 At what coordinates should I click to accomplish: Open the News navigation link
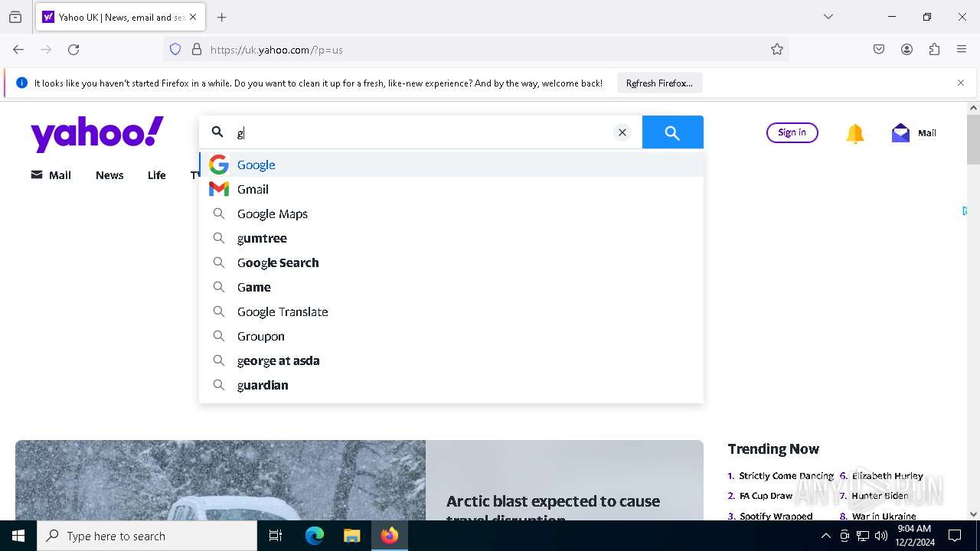pos(109,175)
